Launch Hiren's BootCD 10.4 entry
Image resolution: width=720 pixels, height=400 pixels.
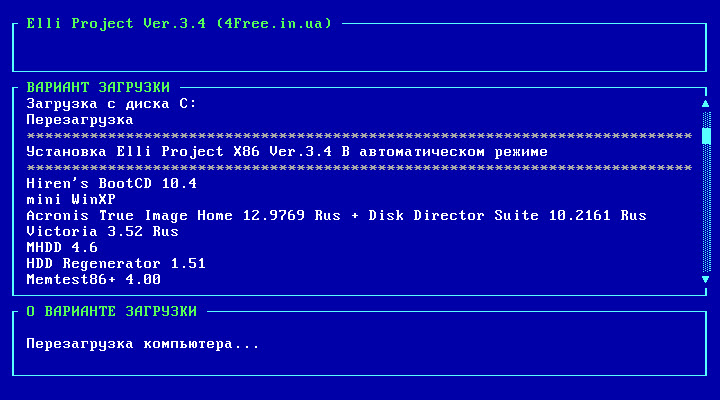[x=112, y=184]
